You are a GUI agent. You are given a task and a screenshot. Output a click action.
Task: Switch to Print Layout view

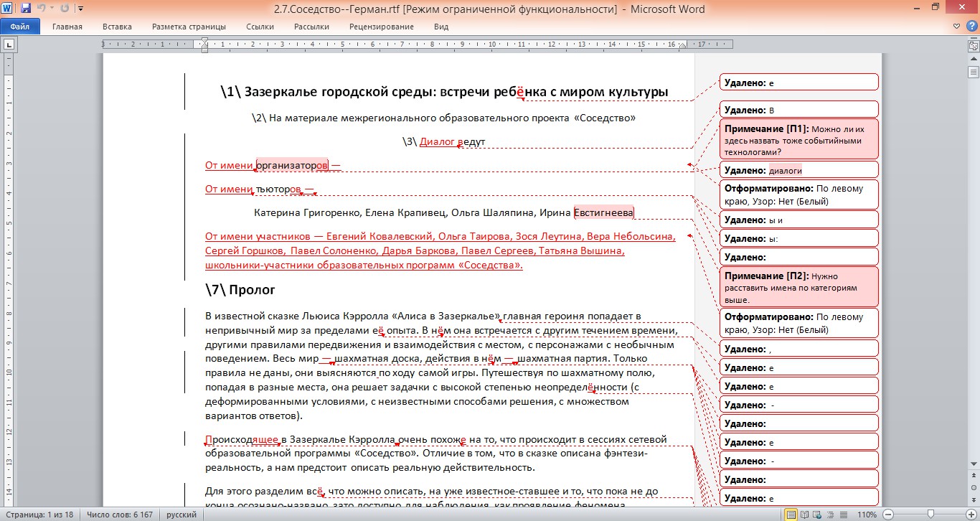pyautogui.click(x=791, y=515)
